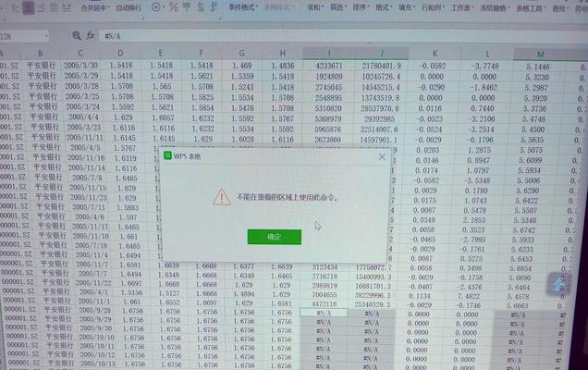Viewport: 588px width, 370px height.
Task: Select column header G
Action: click(x=241, y=54)
